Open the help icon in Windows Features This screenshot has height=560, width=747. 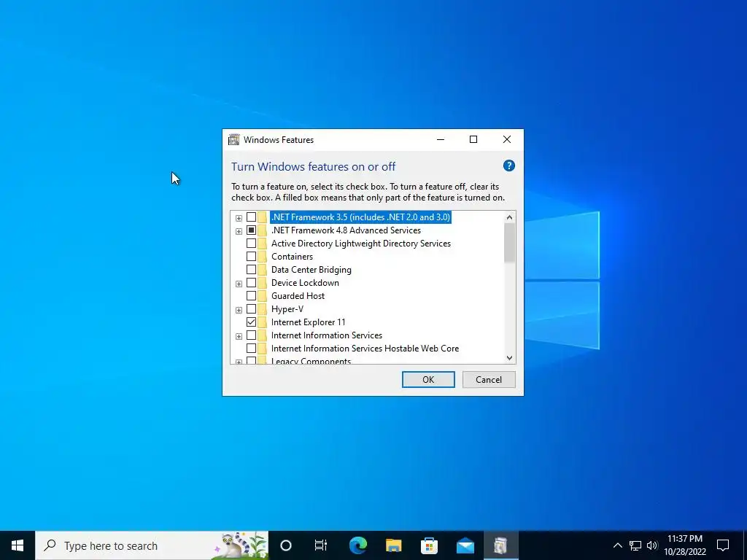click(508, 166)
